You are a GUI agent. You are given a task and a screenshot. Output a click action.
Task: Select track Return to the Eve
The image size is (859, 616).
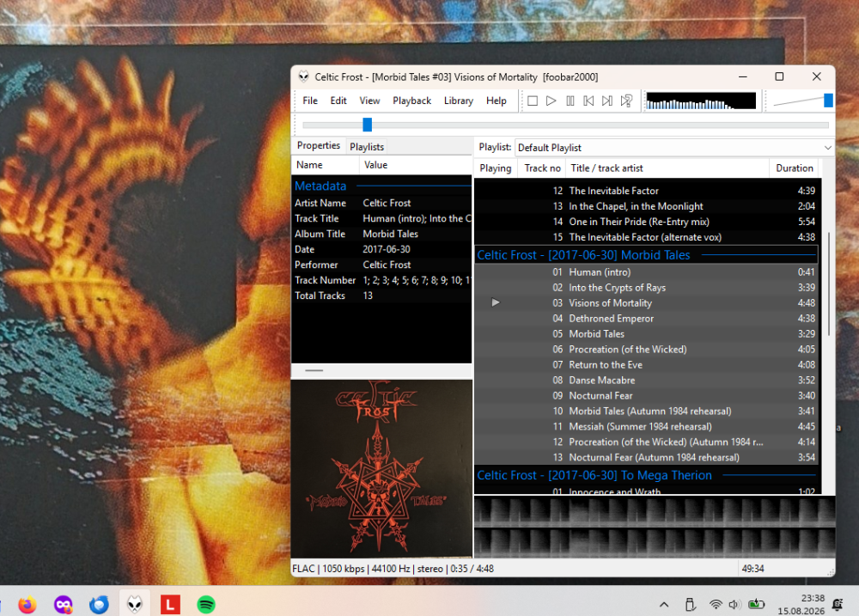click(x=647, y=364)
